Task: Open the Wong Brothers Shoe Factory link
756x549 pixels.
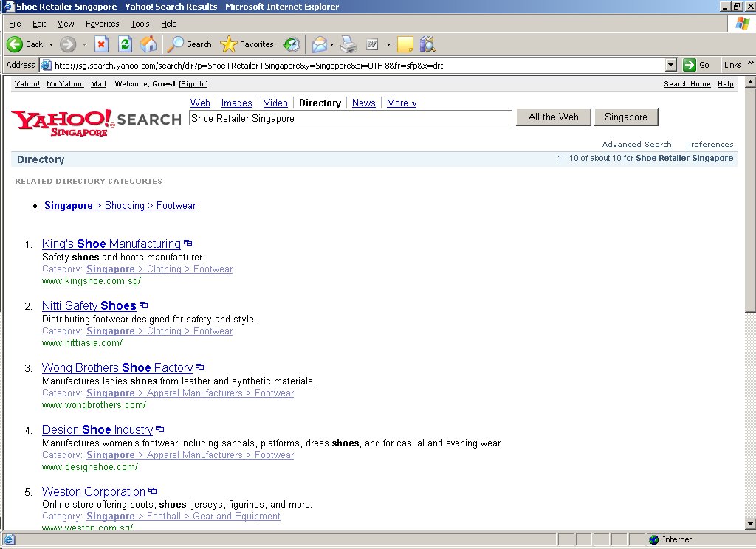Action: pyautogui.click(x=117, y=367)
